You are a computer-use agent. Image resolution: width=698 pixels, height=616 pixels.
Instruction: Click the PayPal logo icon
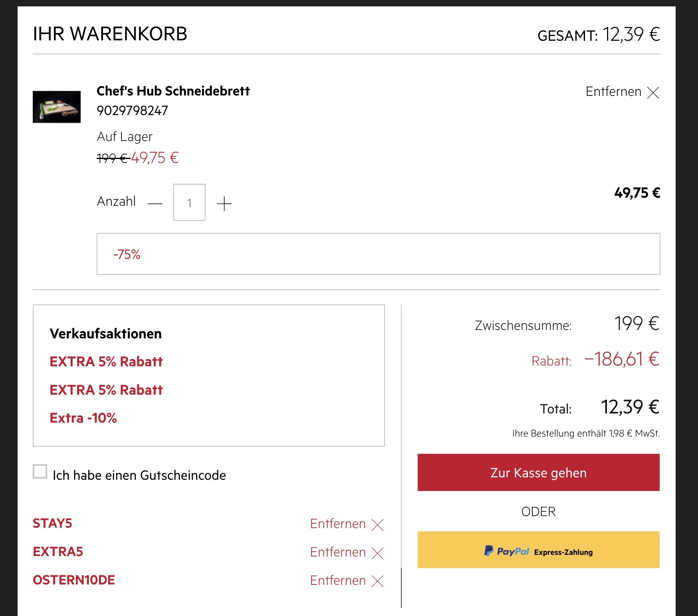point(489,551)
